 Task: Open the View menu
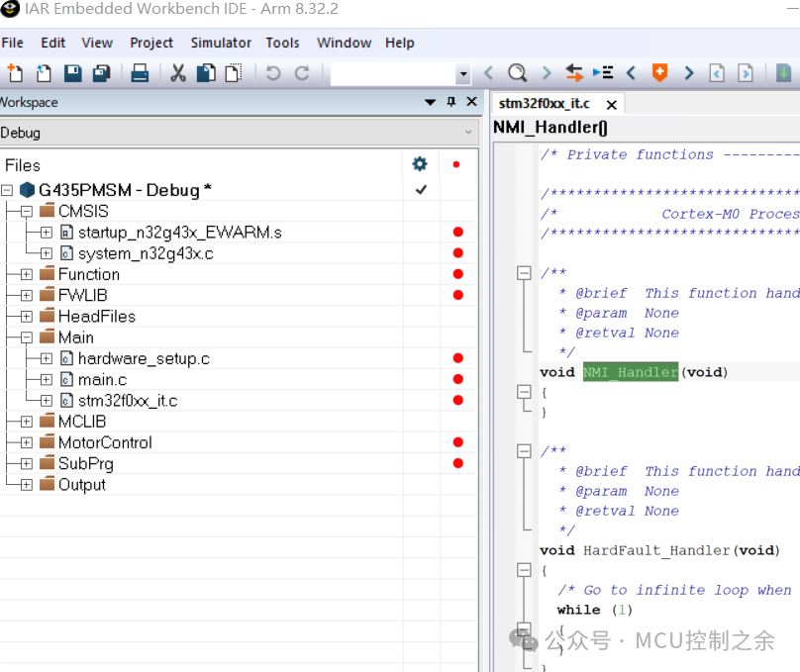pos(97,43)
